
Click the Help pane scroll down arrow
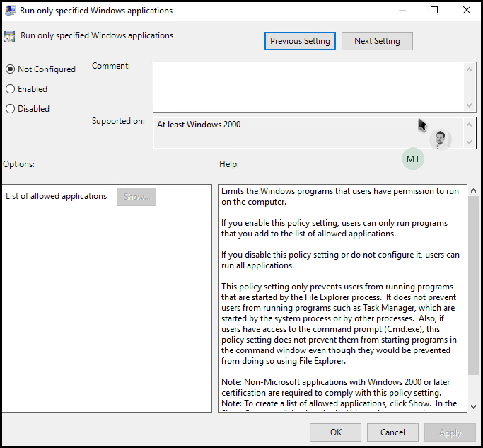[473, 407]
